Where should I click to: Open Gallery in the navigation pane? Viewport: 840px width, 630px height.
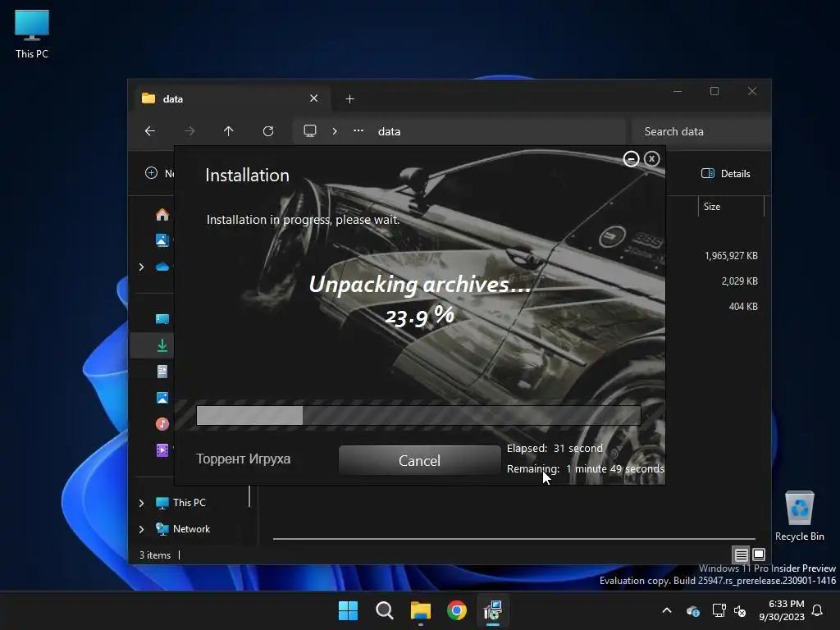pyautogui.click(x=162, y=240)
